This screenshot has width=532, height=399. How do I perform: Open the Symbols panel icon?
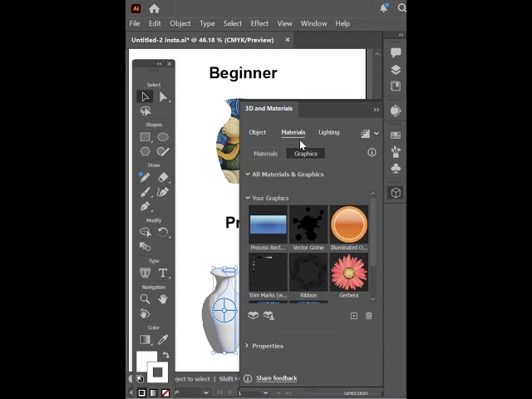coord(396,168)
